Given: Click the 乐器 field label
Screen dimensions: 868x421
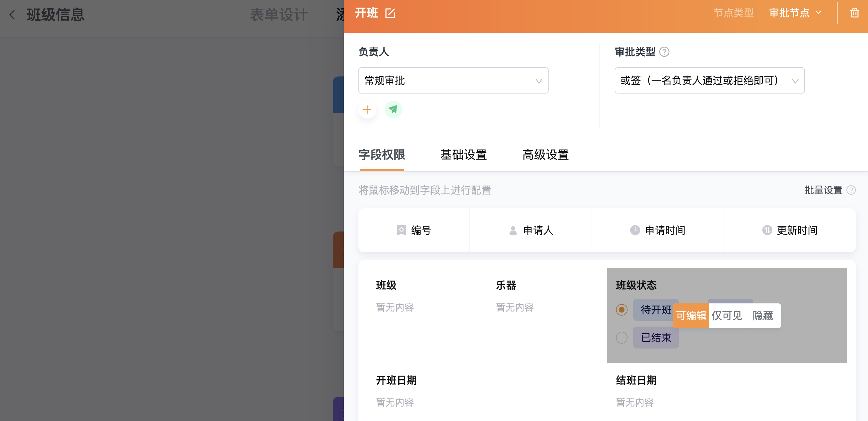Looking at the screenshot, I should coord(506,285).
